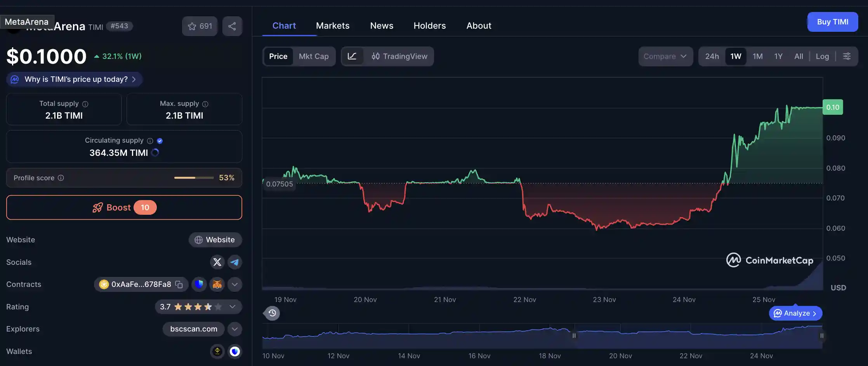Open MetaArena's Telegram channel
This screenshot has width=868, height=366.
[x=234, y=262]
